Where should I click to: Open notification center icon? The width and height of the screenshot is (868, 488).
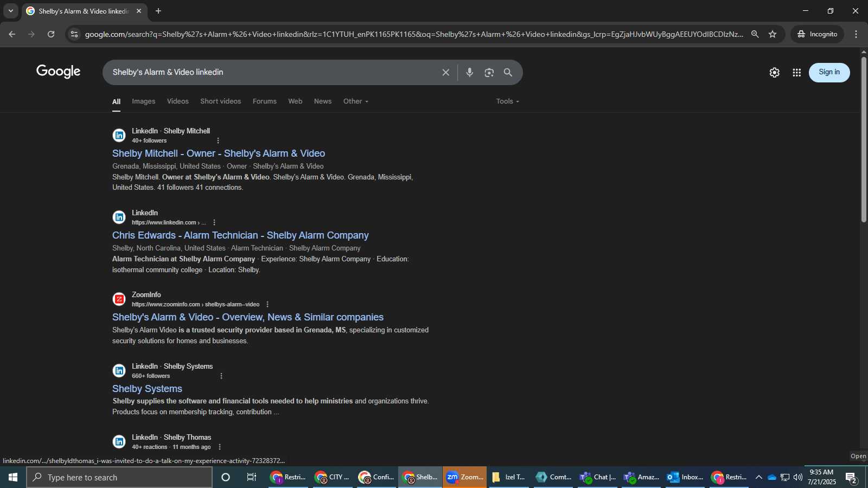[851, 478]
